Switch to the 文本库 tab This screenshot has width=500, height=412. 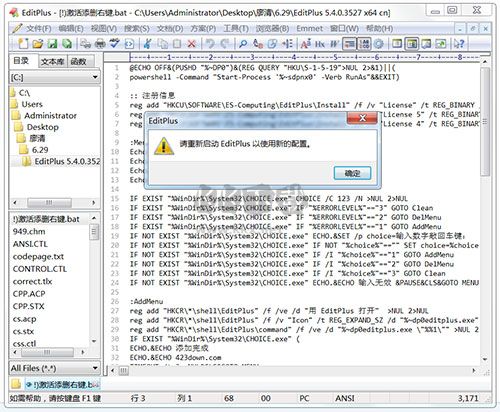pyautogui.click(x=52, y=62)
